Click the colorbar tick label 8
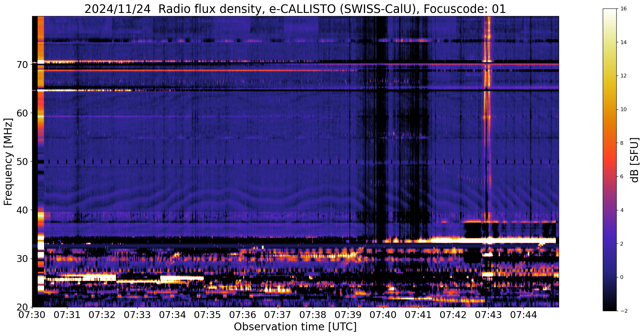 [622, 143]
